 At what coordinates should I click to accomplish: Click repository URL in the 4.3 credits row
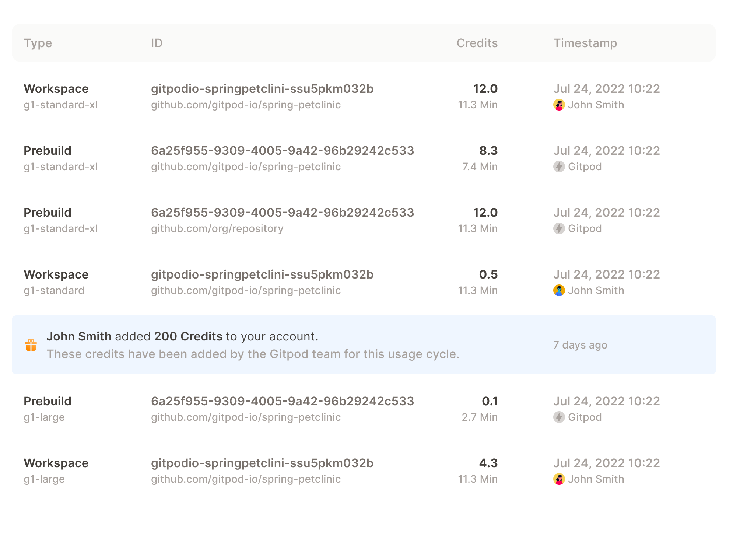(x=246, y=479)
